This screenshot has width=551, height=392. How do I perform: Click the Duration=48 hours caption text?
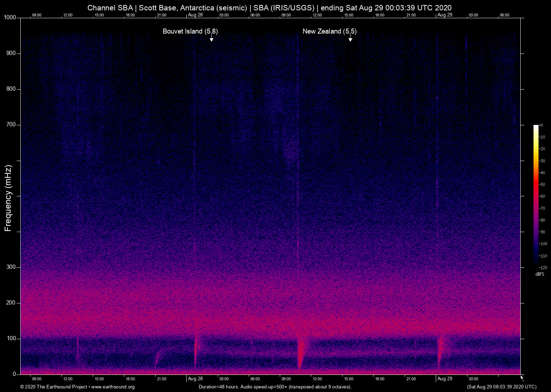click(x=275, y=387)
